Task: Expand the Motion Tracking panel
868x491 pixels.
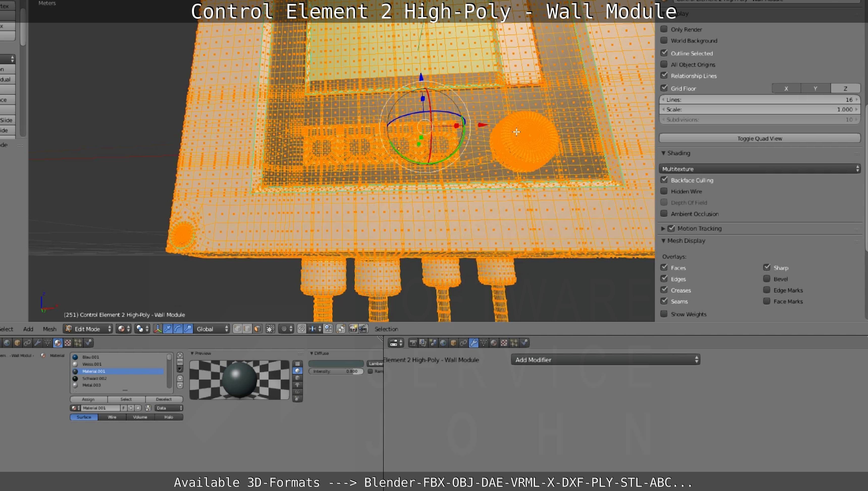Action: pos(663,228)
